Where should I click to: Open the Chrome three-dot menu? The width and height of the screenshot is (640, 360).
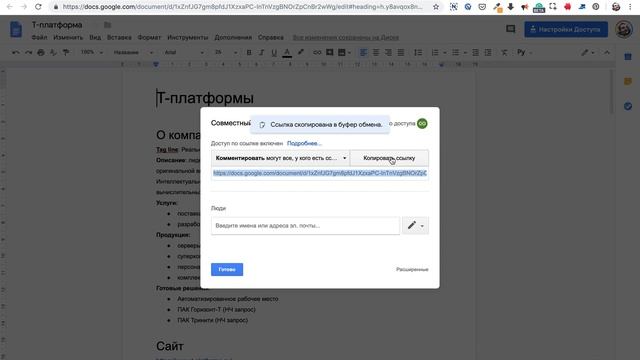coord(630,7)
